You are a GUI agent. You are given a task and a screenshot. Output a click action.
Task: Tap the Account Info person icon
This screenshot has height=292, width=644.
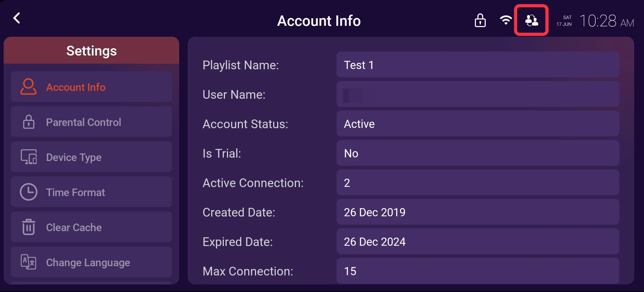(x=28, y=87)
